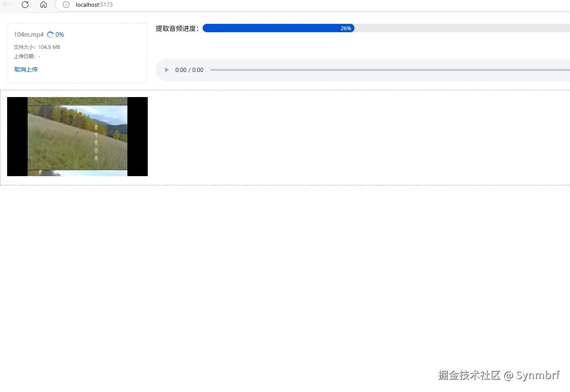Cancel the upload via 取消上传 link

click(x=26, y=69)
